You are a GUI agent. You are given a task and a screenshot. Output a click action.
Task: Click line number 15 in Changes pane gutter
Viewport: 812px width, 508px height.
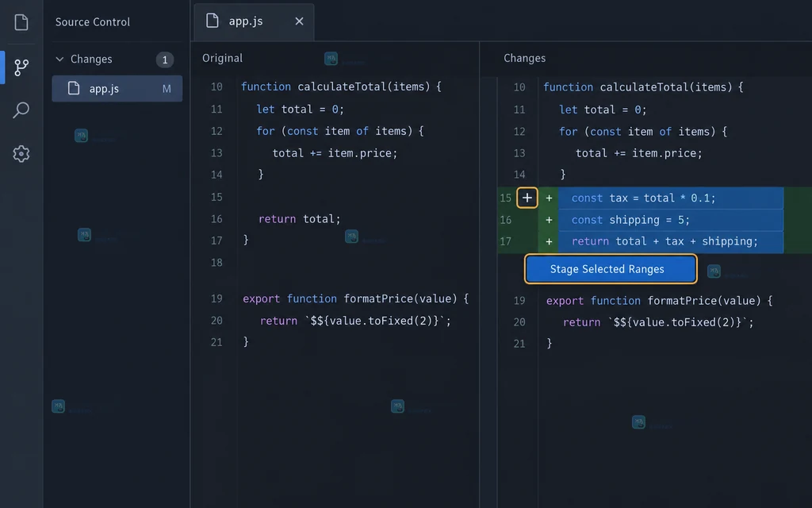[x=505, y=198]
